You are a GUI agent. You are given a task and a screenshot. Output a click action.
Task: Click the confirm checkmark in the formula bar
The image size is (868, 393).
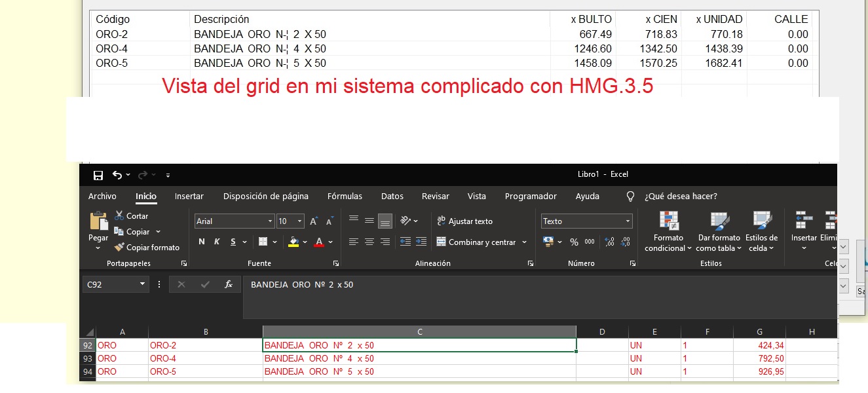205,284
